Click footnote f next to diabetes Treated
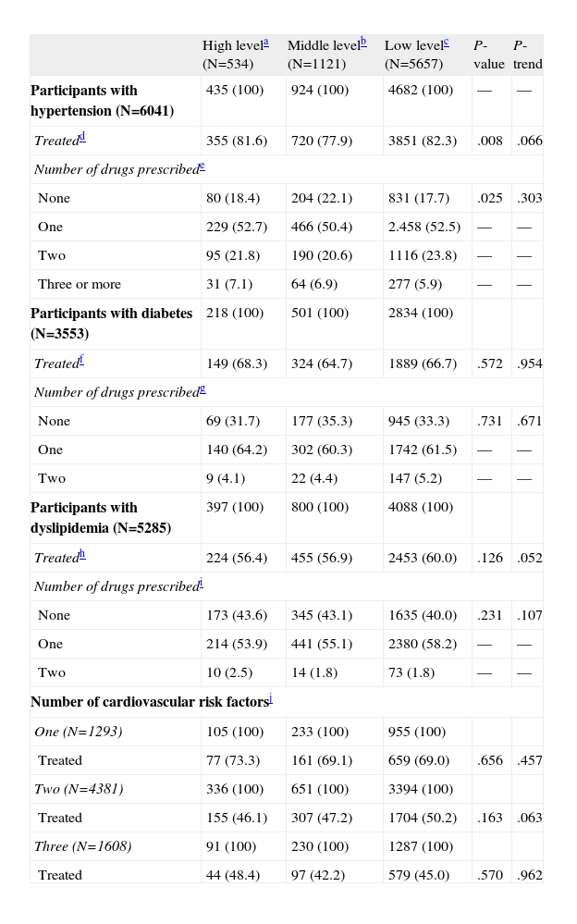577x924 pixels. coord(82,360)
